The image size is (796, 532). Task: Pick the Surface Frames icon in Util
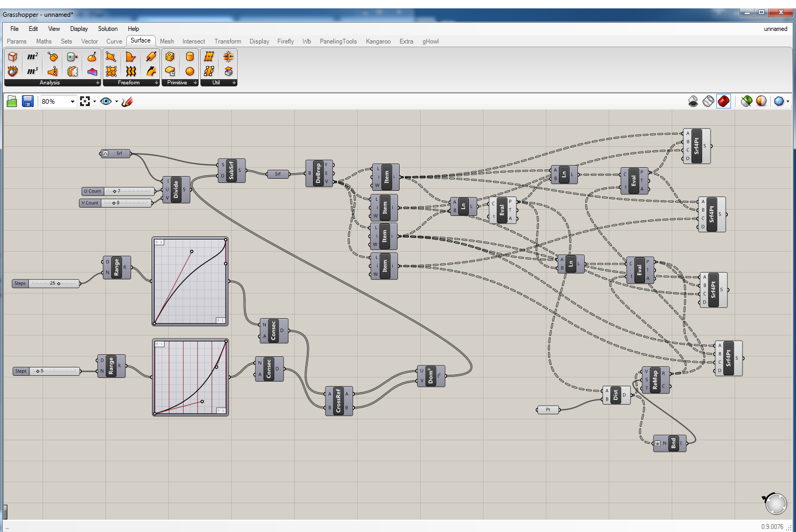point(209,71)
